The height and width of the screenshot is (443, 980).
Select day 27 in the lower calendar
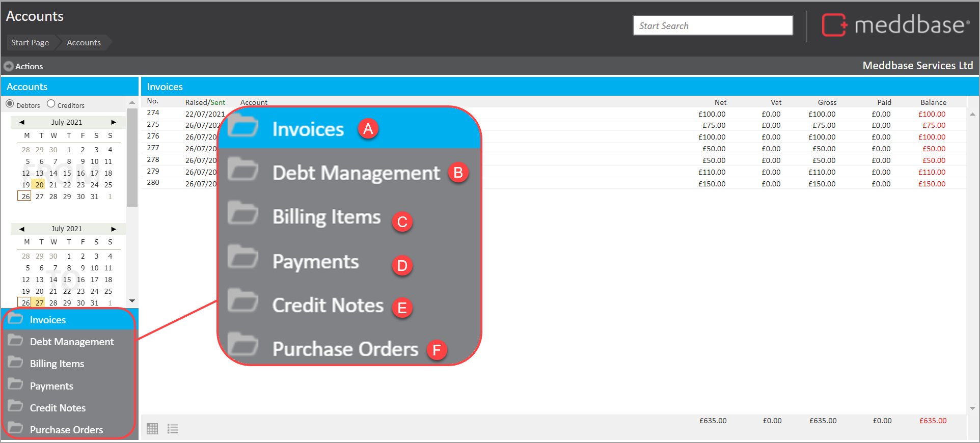pyautogui.click(x=39, y=303)
